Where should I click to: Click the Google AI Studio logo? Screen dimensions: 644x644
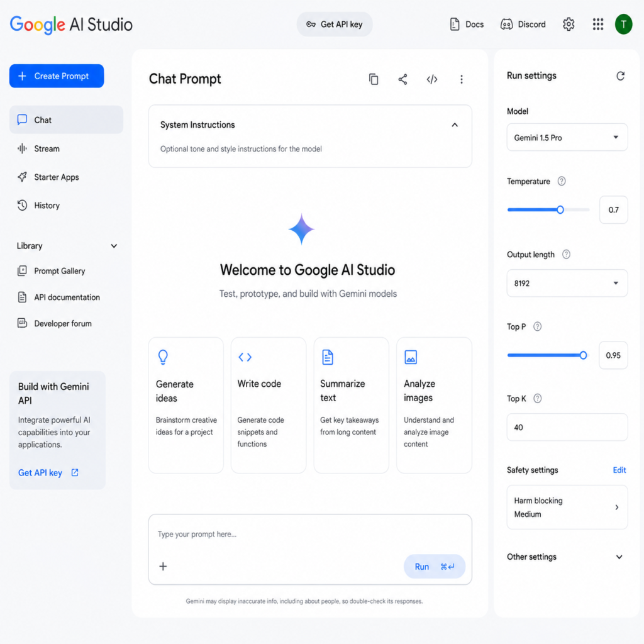click(71, 25)
